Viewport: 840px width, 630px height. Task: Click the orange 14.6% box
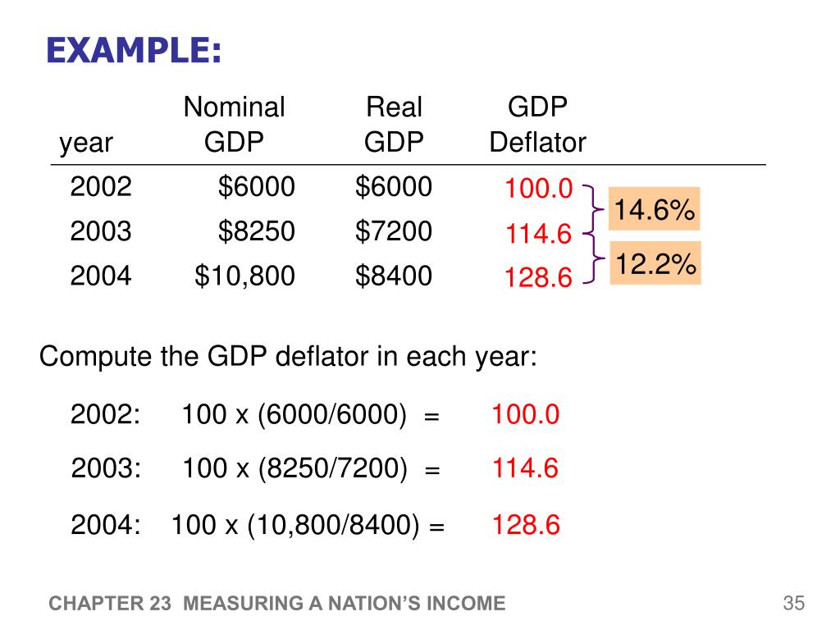point(655,212)
